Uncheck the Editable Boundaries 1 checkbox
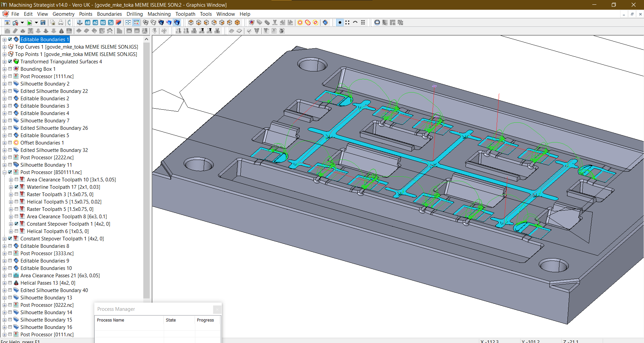Image resolution: width=644 pixels, height=343 pixels. coord(10,39)
